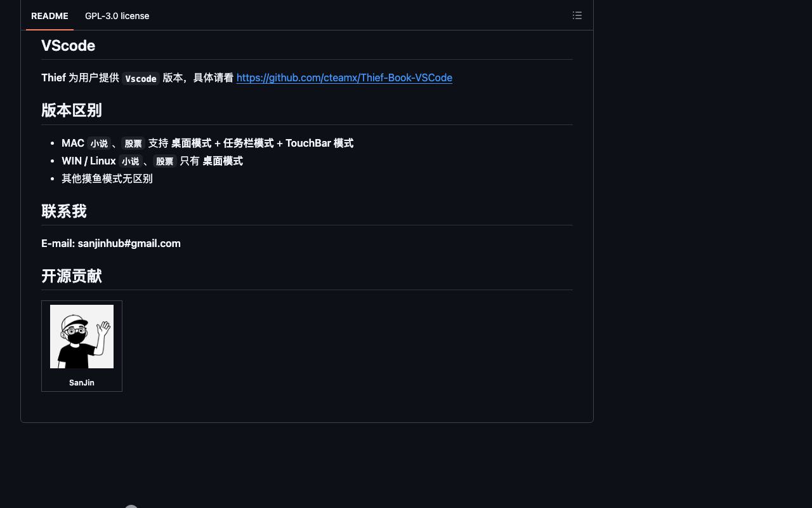Click the 联系我 heading

64,211
